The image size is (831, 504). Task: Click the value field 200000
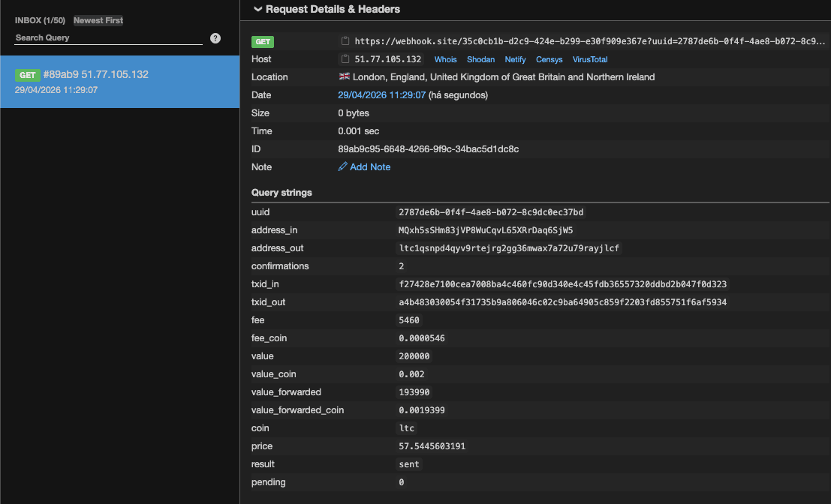coord(414,356)
